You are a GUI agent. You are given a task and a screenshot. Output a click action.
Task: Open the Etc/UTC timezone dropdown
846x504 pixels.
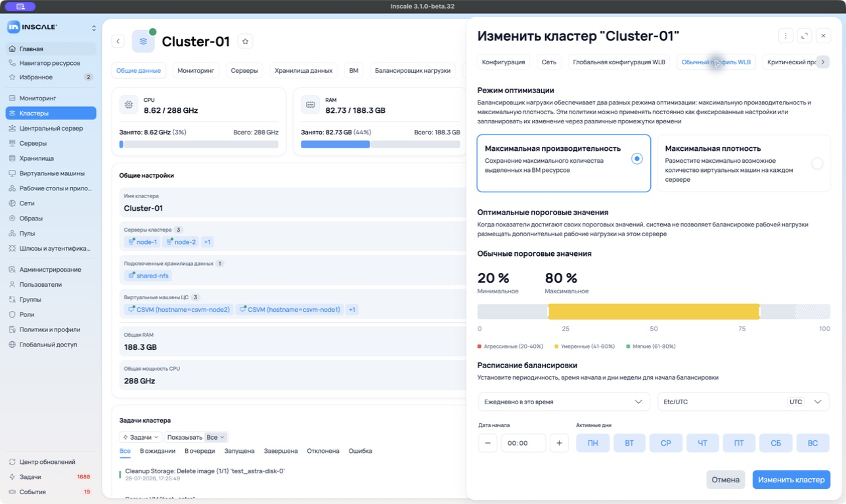tap(744, 402)
